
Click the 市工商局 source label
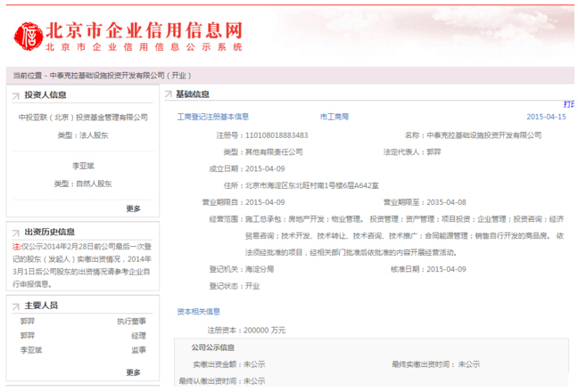334,117
